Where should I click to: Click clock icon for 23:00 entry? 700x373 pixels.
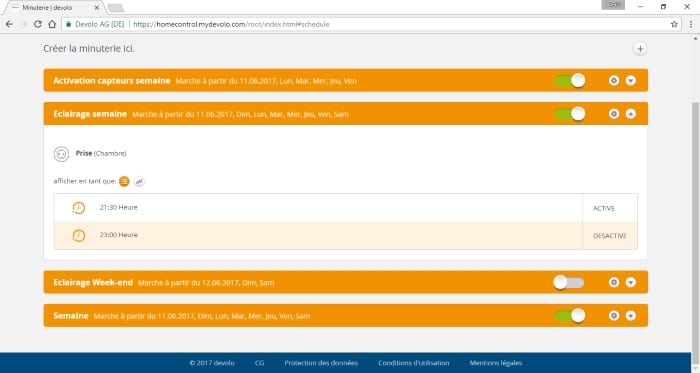[79, 235]
